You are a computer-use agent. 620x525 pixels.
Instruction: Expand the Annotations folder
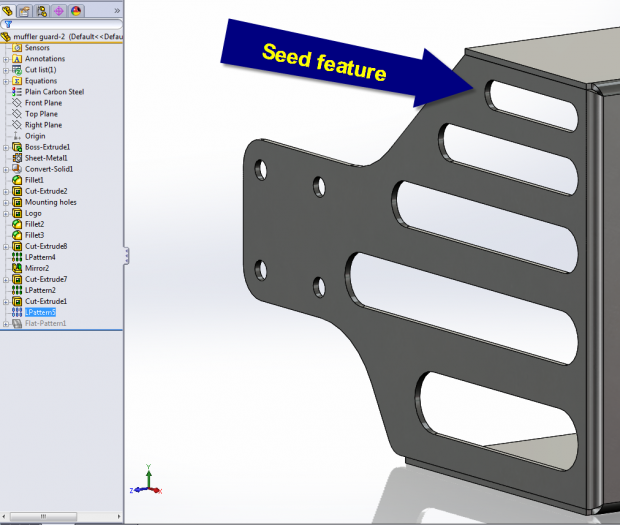click(x=6, y=59)
